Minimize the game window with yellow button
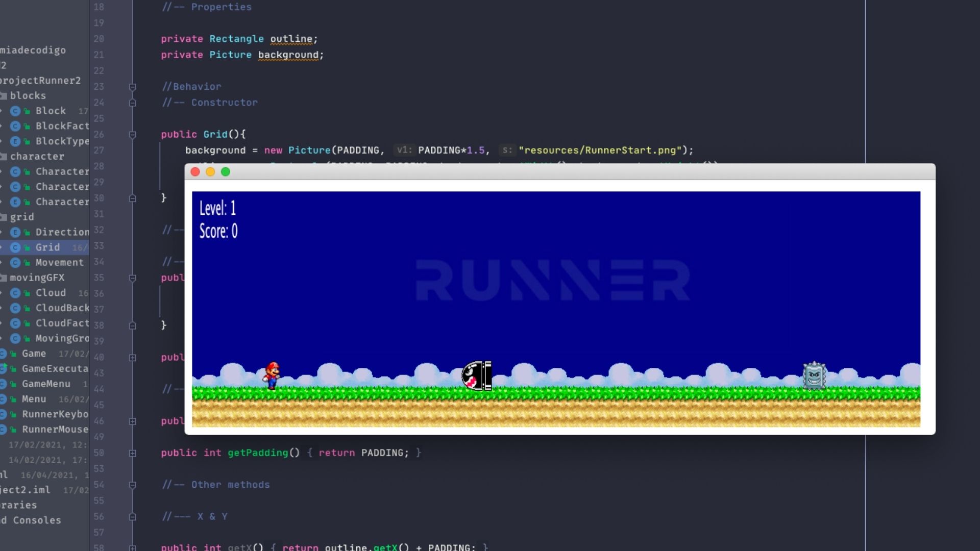This screenshot has width=980, height=551. [210, 172]
